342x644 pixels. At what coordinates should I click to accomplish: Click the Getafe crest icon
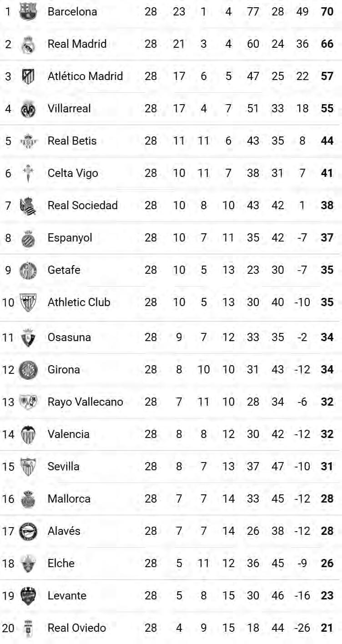point(28,271)
